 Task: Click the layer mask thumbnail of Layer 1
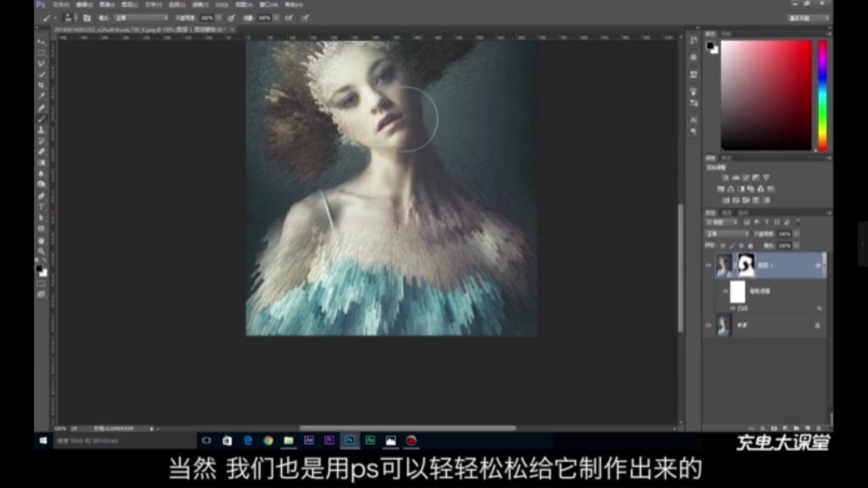click(746, 265)
